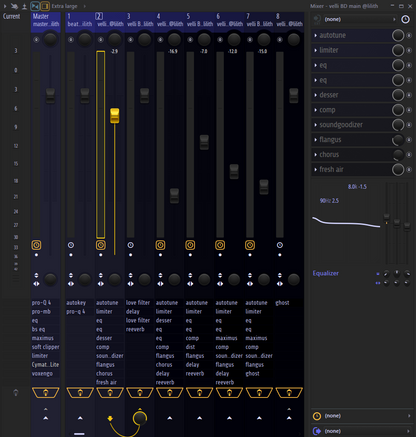This screenshot has height=437, width=416.
Task: Select track 6 header
Action: point(229,20)
